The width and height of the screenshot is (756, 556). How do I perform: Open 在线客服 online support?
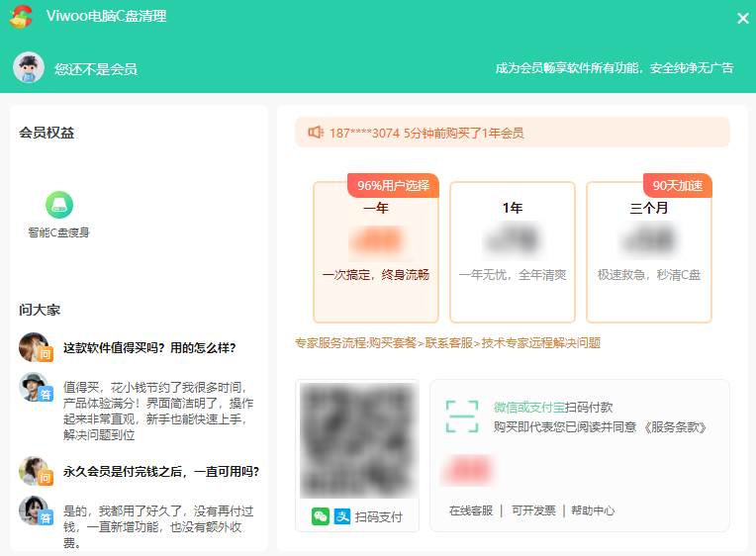tap(471, 510)
